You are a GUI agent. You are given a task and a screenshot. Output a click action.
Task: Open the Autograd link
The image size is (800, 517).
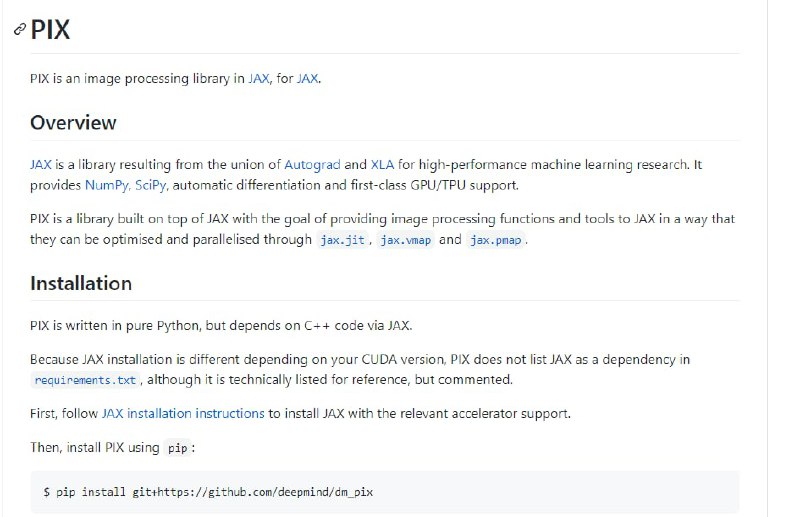(312, 164)
